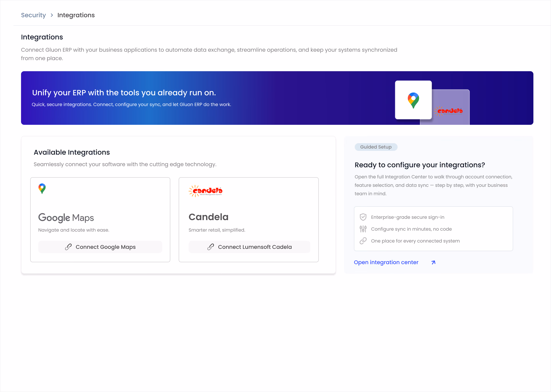Click the Google Maps pin in the banner
Viewport: 551px width, 392px height.
(413, 100)
